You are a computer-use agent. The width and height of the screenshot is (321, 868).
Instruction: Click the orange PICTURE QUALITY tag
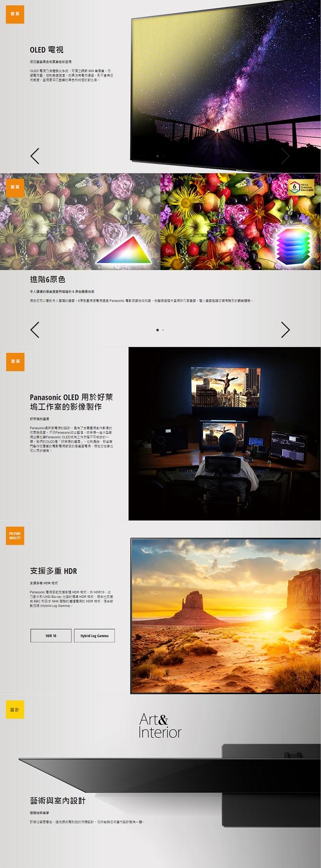(15, 536)
